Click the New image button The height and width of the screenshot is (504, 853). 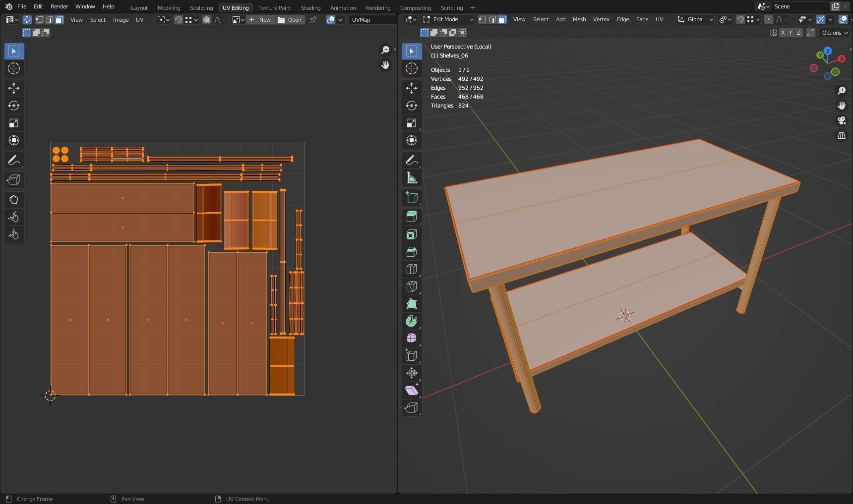260,20
